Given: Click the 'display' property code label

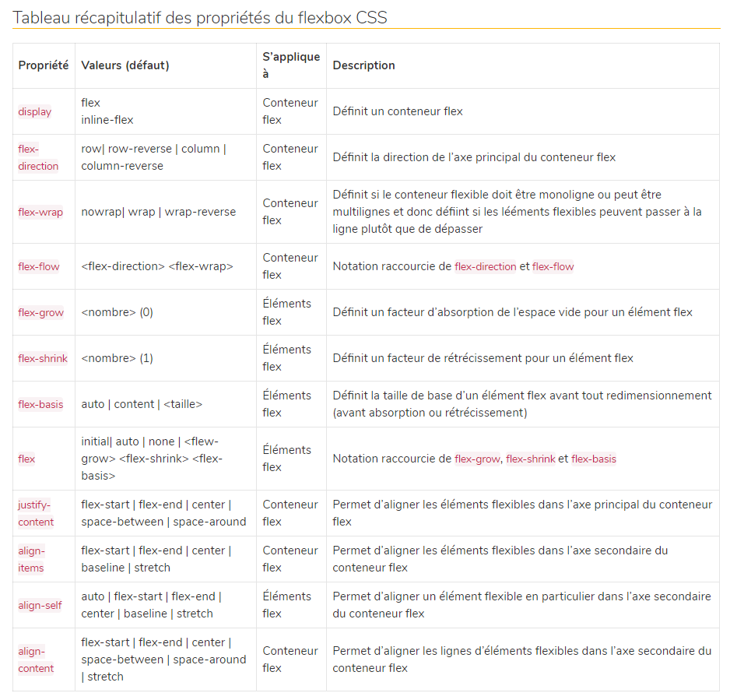Looking at the screenshot, I should tap(35, 111).
